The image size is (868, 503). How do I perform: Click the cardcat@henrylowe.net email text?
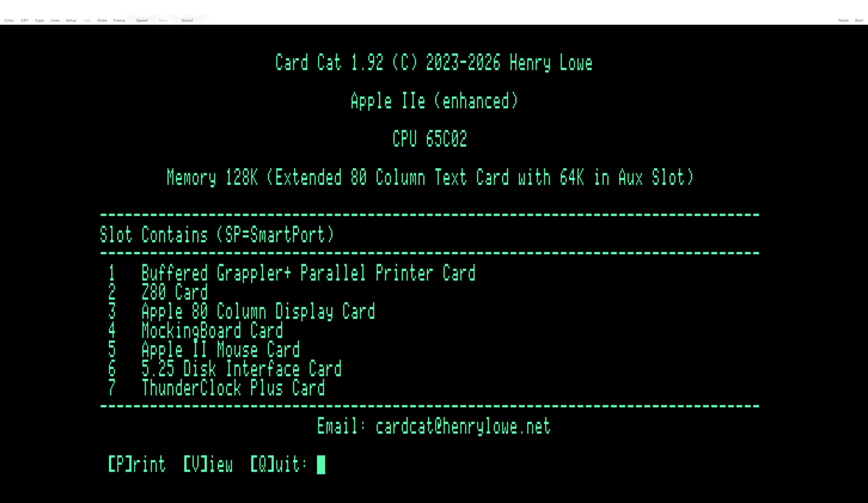tap(463, 427)
